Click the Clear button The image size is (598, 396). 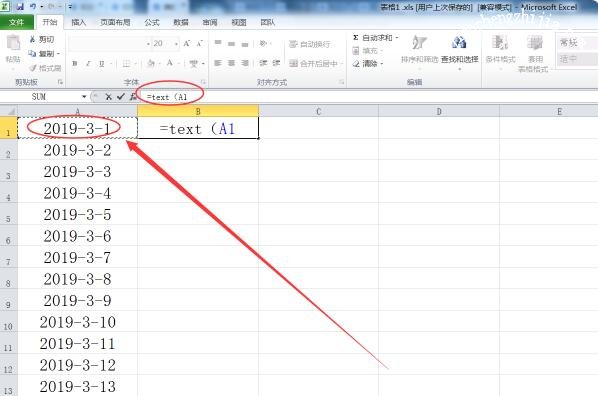[368, 63]
